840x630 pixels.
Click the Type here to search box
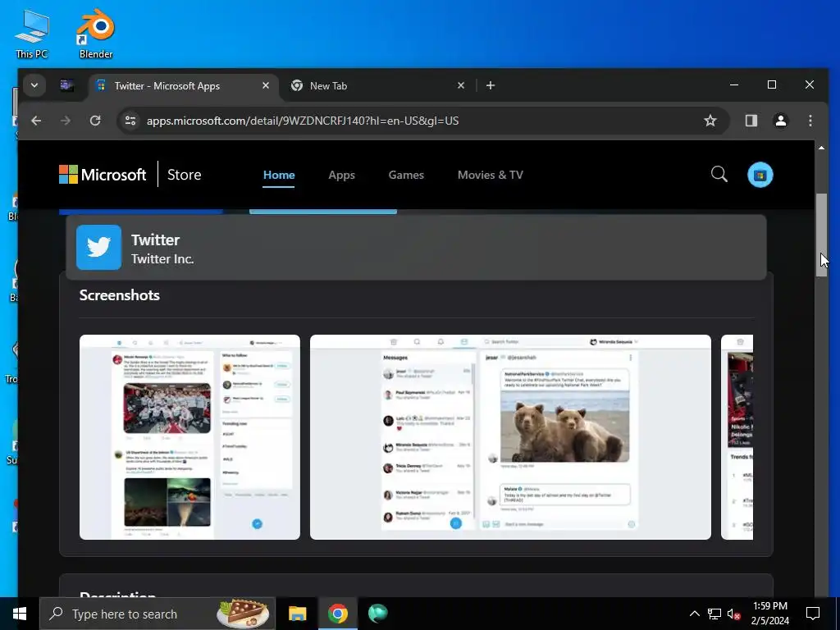[157, 614]
